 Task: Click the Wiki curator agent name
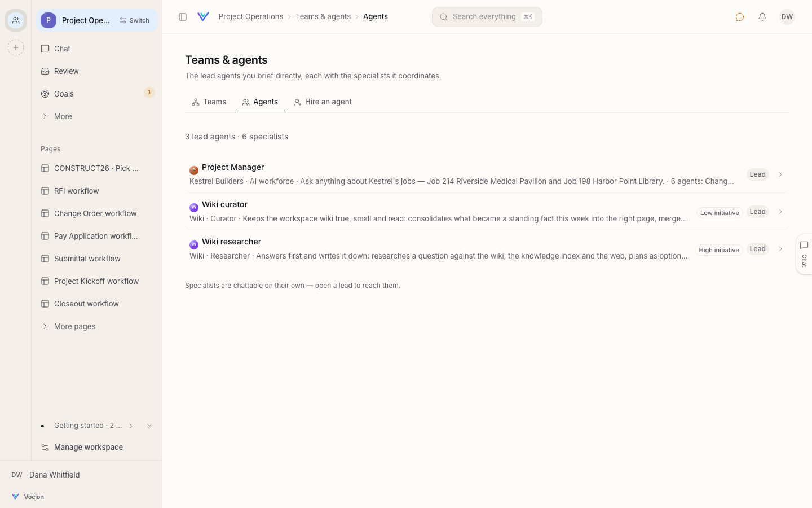[224, 204]
